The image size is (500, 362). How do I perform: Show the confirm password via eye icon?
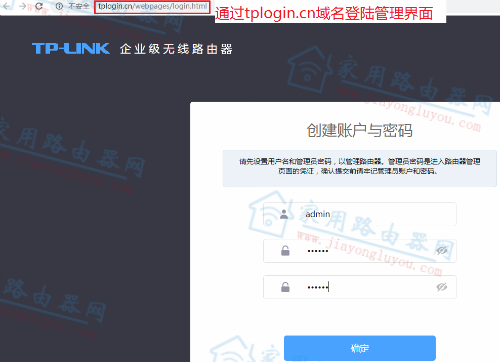coord(442,287)
